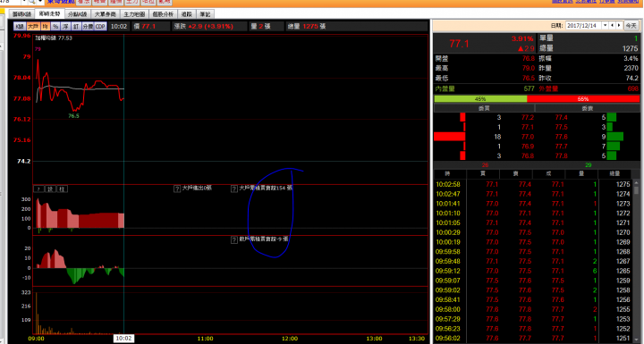Screen dimensions: 644x344
Task: Click the help icon beside 大戶累積買賣超154張
Action: click(234, 189)
